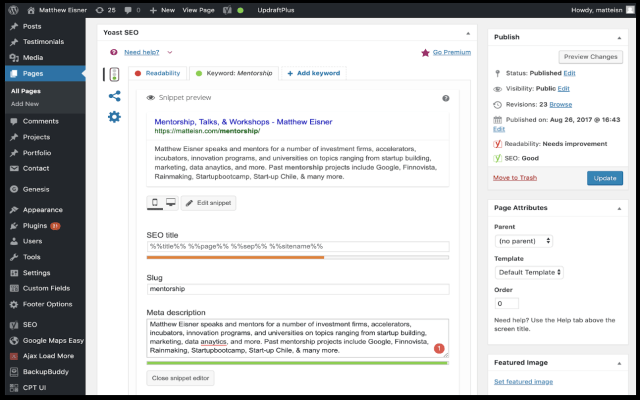Click Add New page submenu
Screen dimensions: 640x400
pyautogui.click(x=25, y=104)
